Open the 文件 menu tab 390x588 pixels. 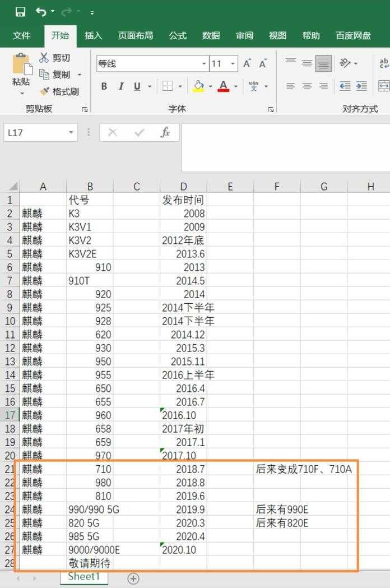pyautogui.click(x=21, y=36)
